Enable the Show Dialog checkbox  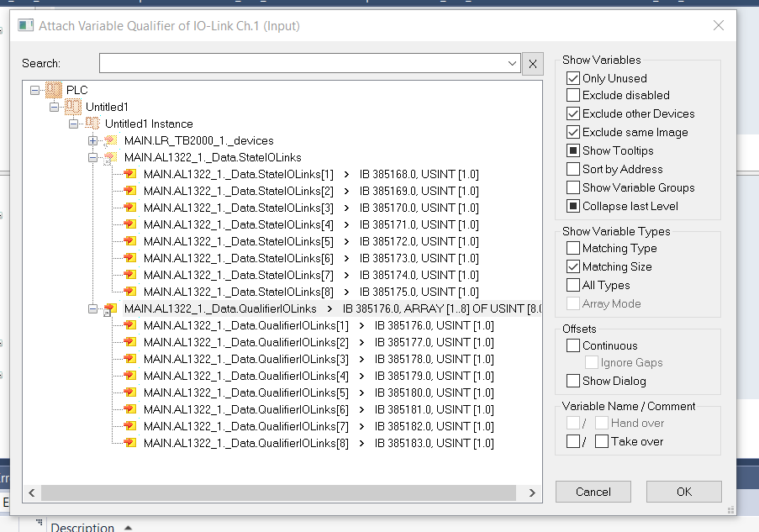(573, 381)
